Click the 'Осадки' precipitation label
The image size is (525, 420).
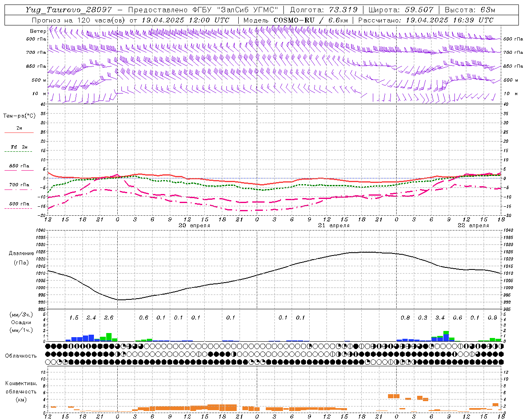21,322
